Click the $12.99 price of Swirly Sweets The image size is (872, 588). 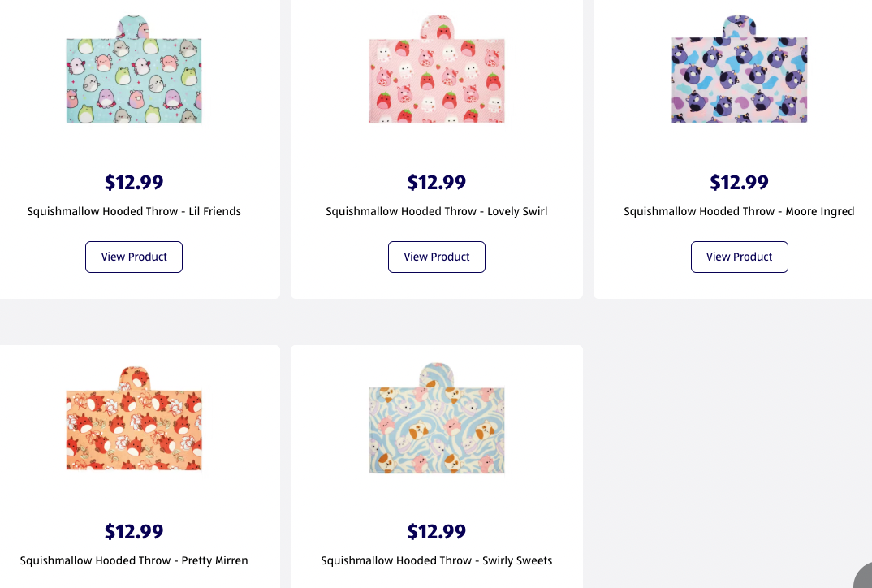437,531
